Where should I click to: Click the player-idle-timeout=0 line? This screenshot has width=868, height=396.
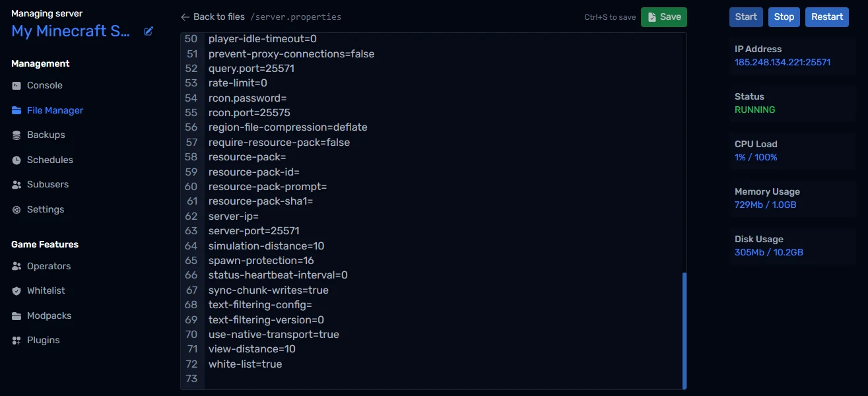pyautogui.click(x=263, y=39)
